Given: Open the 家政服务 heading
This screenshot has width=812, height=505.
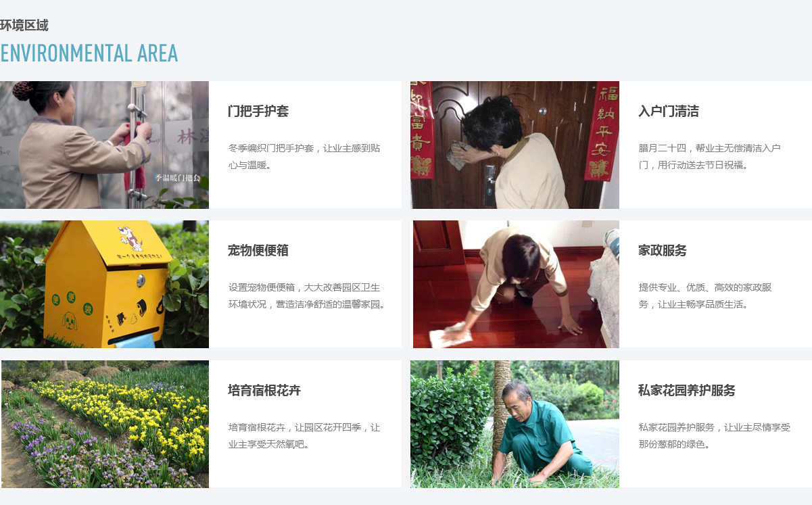Looking at the screenshot, I should click(x=663, y=251).
